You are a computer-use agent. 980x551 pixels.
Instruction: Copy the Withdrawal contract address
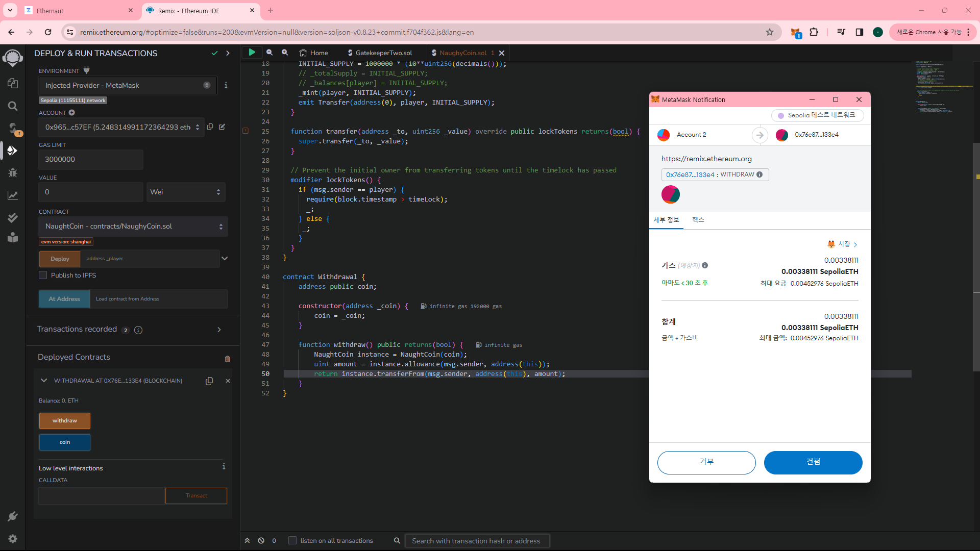tap(209, 381)
